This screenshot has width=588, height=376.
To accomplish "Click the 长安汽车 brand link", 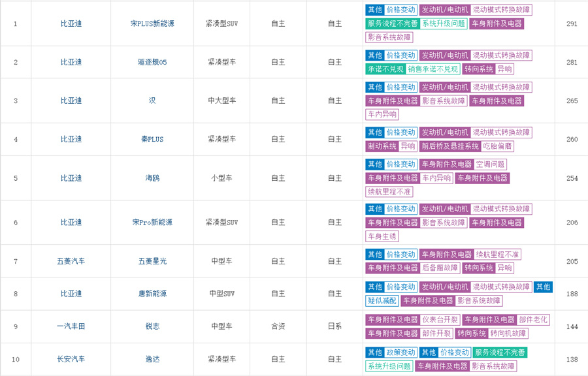I will (x=71, y=359).
